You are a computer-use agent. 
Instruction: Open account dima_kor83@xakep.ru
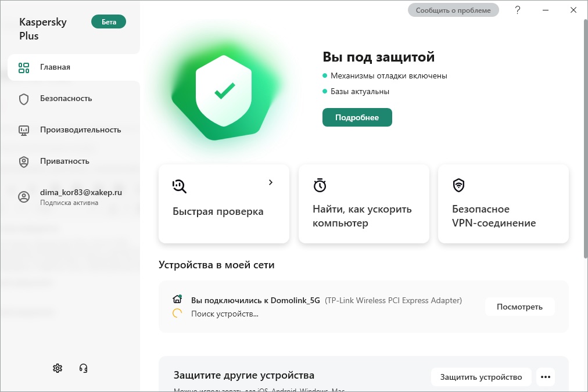(73, 197)
